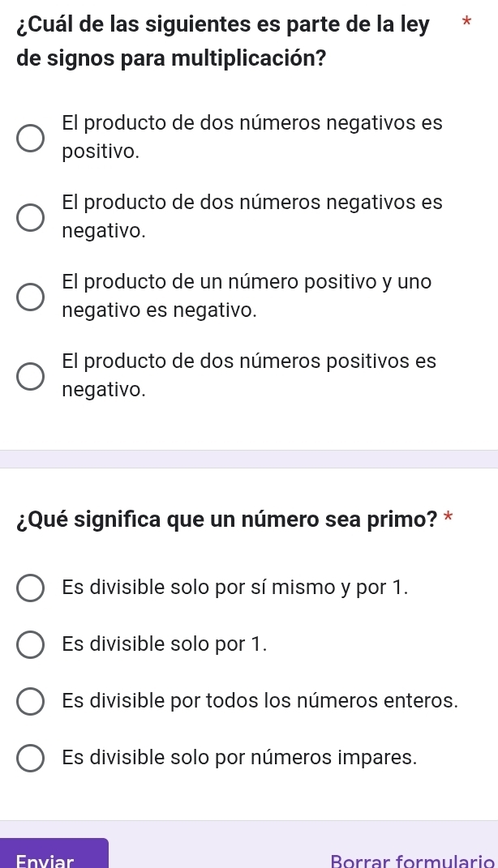
Task: Click answer text 'Es divisible por todos los números enteros.'
Action: (x=260, y=701)
